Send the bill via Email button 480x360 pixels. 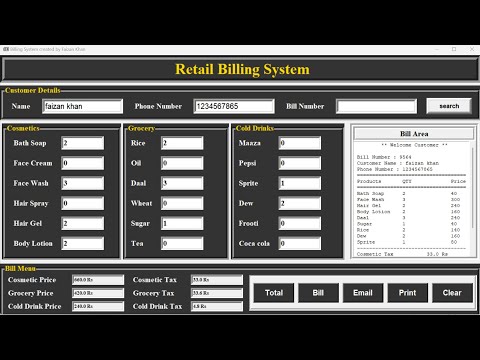click(x=363, y=293)
